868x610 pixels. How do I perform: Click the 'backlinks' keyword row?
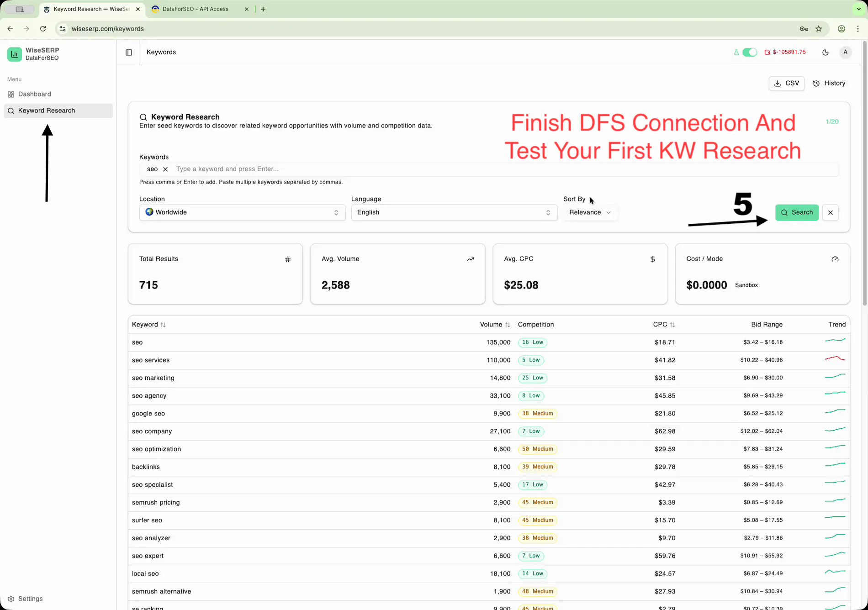point(489,467)
